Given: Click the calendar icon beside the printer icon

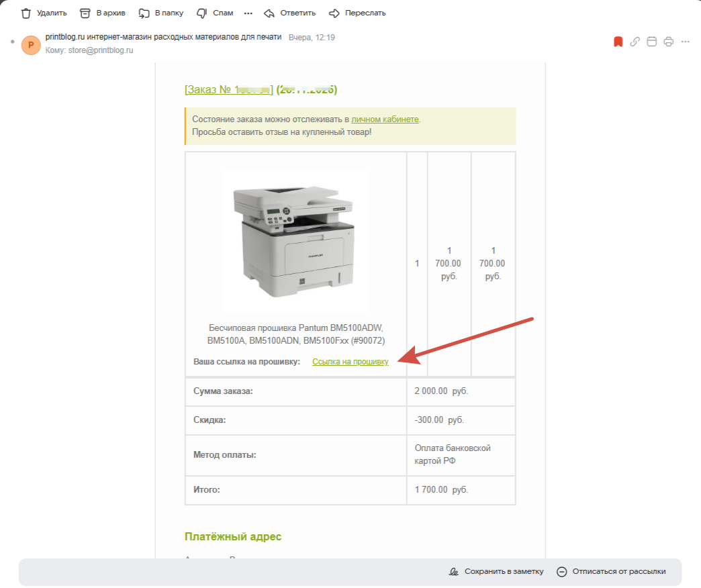Looking at the screenshot, I should click(651, 42).
